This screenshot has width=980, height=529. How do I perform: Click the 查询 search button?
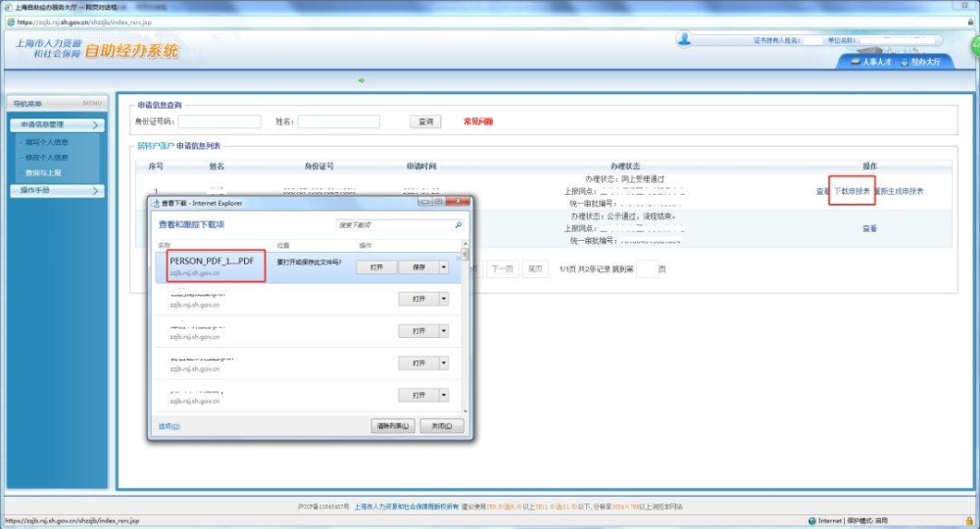coord(425,121)
